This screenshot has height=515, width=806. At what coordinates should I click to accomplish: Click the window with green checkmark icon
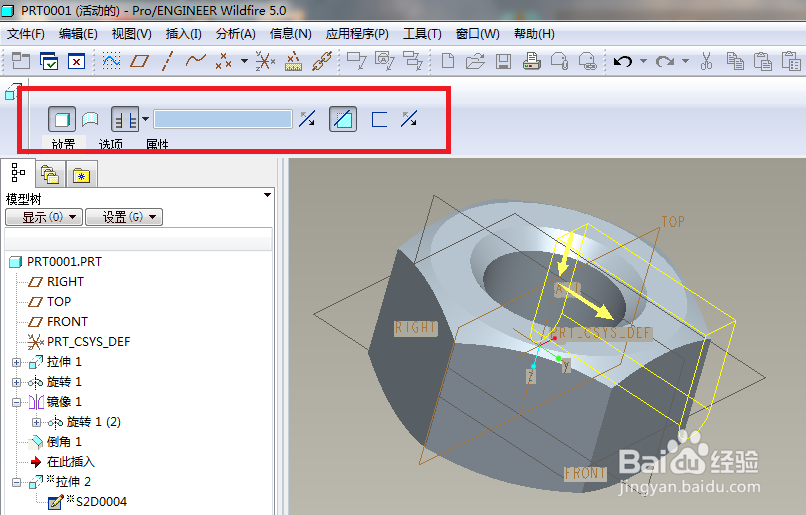[x=49, y=61]
